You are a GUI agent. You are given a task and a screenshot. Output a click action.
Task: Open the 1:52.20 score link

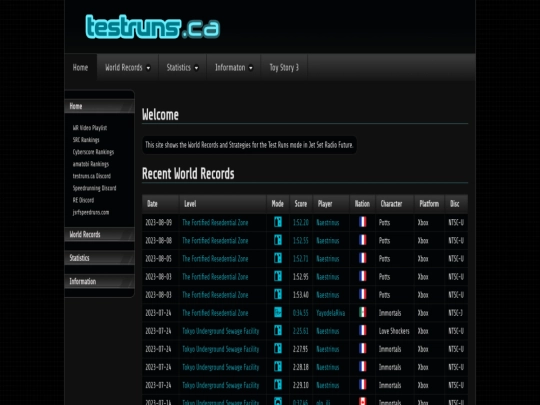pos(301,222)
